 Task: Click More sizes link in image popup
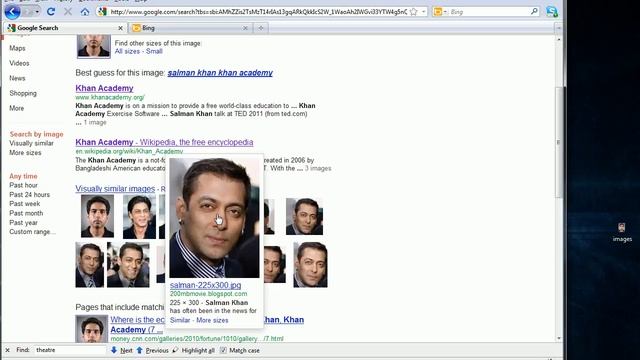point(212,320)
